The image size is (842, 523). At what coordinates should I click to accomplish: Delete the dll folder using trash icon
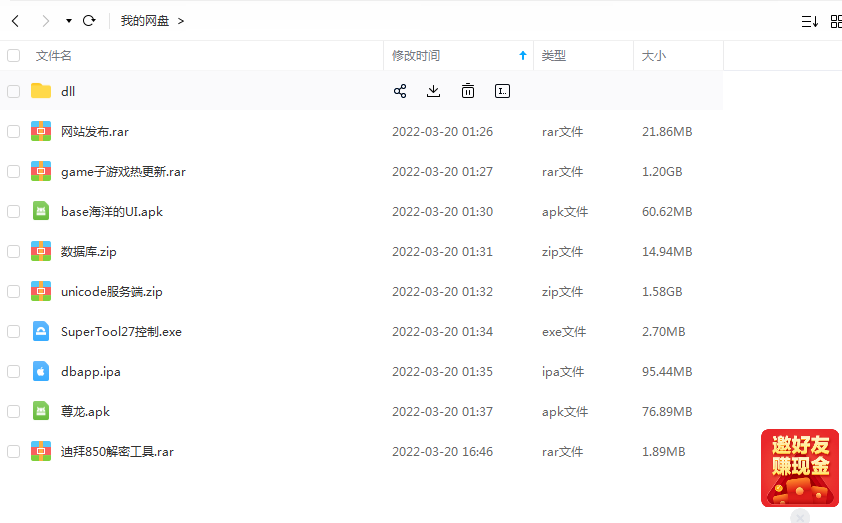click(468, 91)
